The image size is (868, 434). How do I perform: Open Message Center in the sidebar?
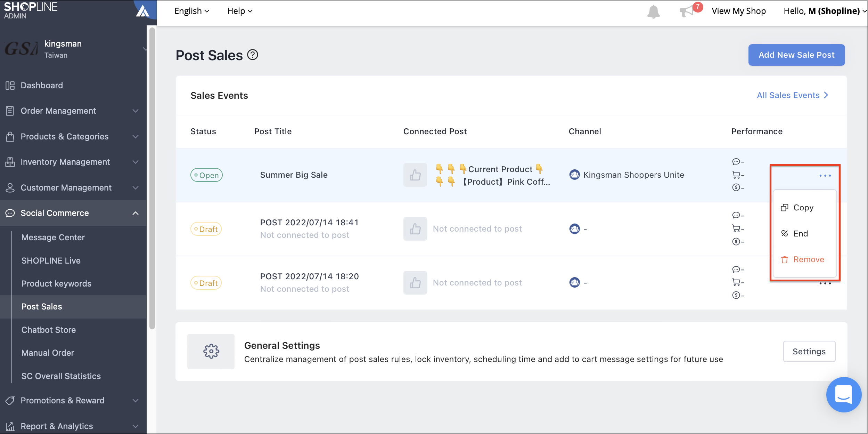point(53,238)
